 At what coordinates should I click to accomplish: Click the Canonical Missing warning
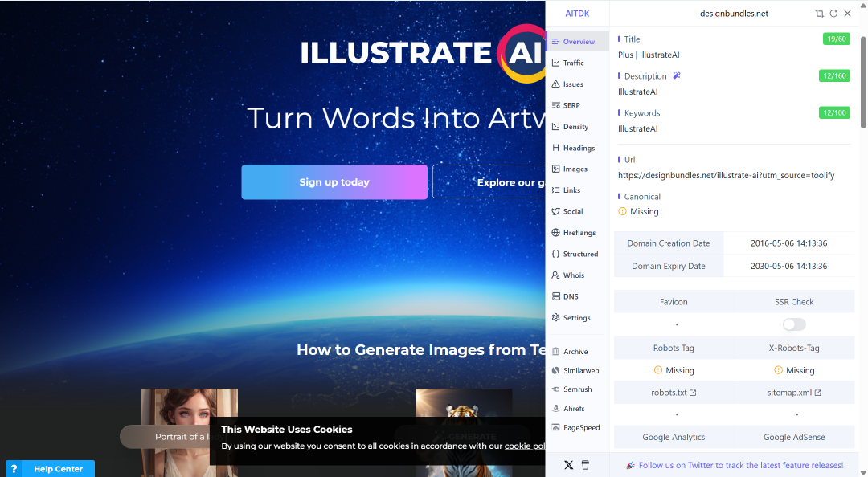[x=638, y=211]
